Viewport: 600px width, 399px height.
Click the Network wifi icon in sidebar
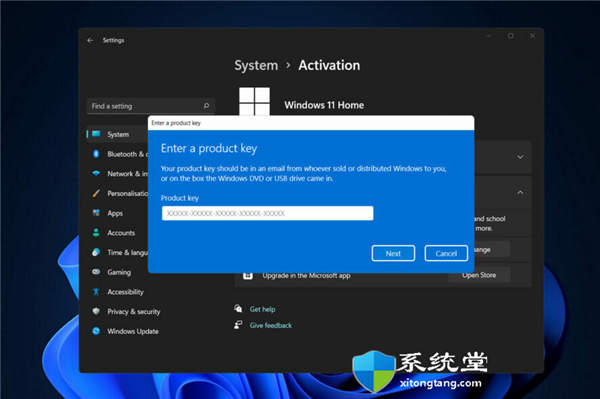coord(96,173)
